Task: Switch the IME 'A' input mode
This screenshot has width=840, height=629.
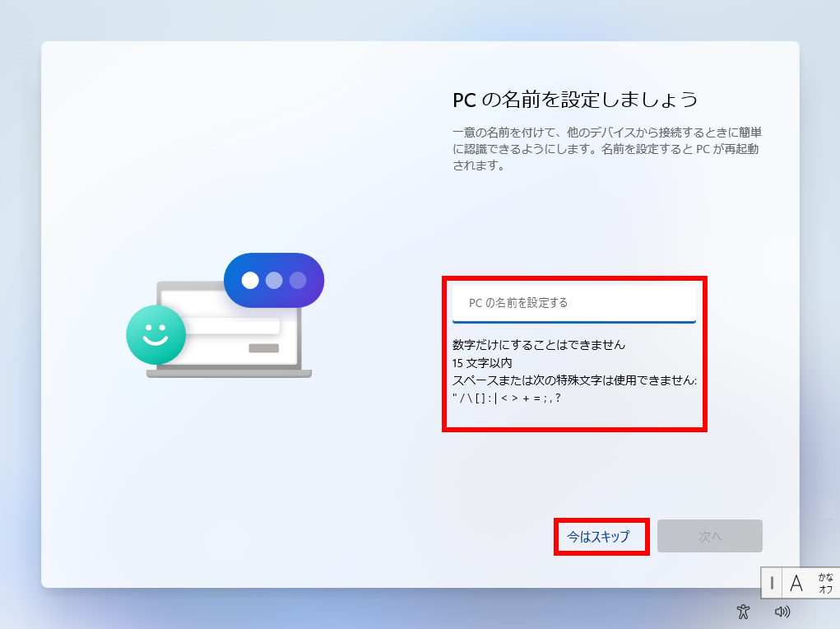Action: (796, 583)
